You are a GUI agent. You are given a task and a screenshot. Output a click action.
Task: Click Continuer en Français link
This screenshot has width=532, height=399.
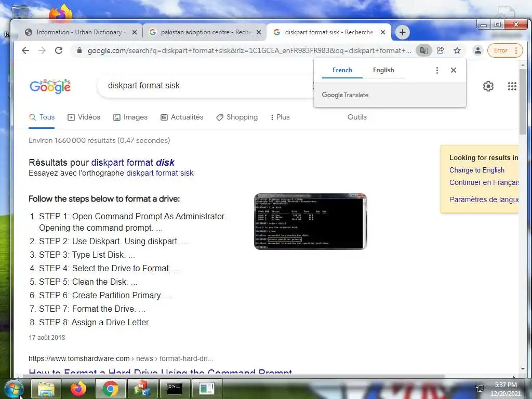[484, 182]
